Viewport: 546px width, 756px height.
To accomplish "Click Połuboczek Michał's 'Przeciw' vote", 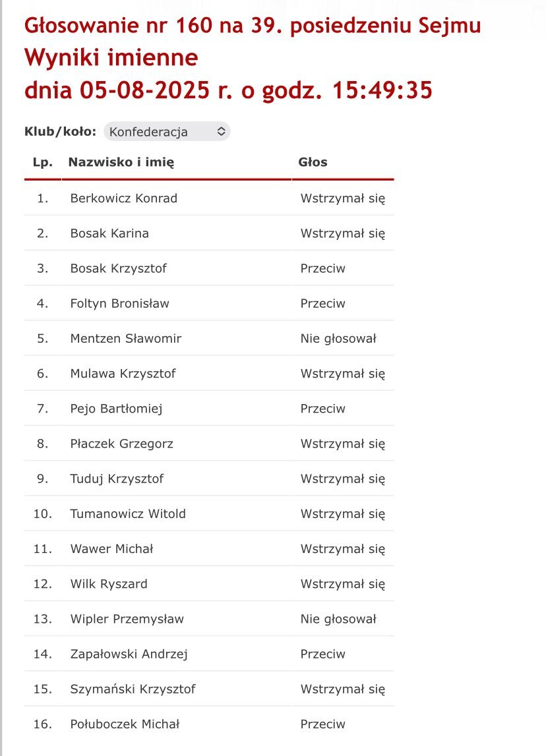I will [322, 724].
